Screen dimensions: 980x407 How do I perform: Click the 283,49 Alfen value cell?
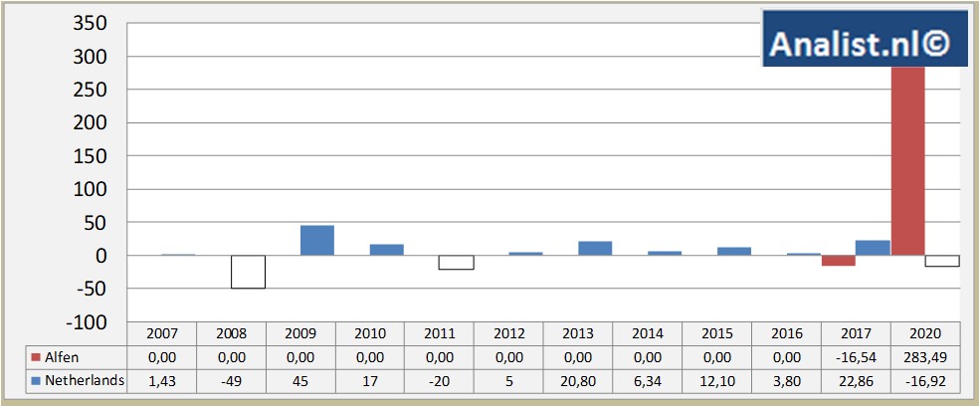[925, 355]
